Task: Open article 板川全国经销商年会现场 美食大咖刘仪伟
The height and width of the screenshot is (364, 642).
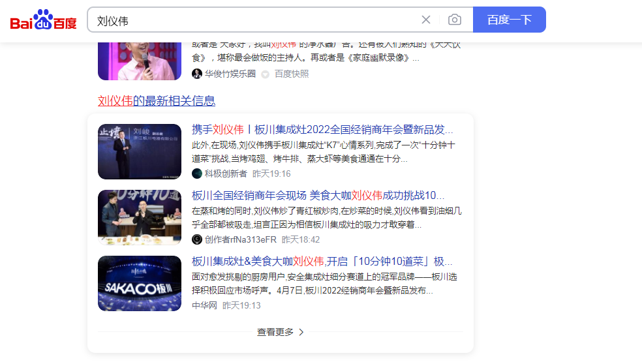Action: point(318,195)
